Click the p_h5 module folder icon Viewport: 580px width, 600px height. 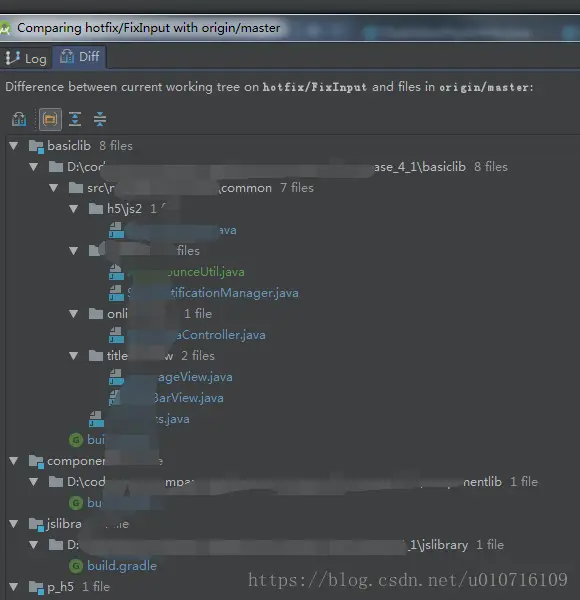tap(36, 587)
